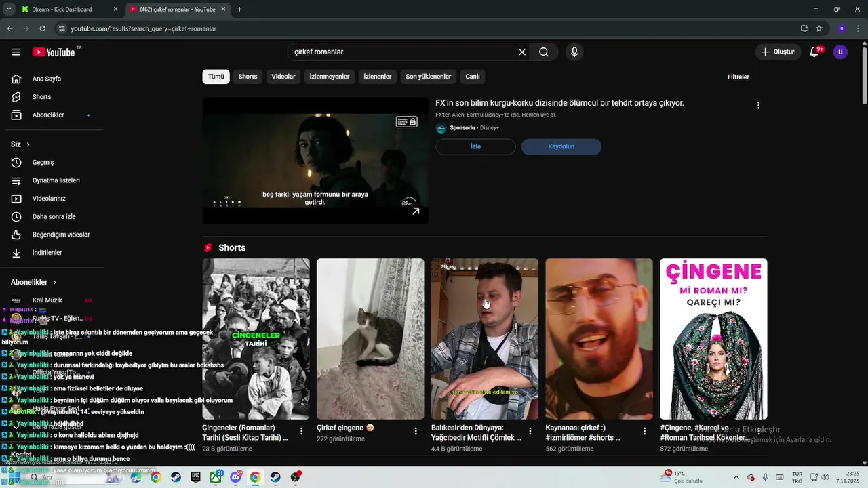Viewport: 868px width, 488px height.
Task: Click the Windows Start button
Action: pyautogui.click(x=14, y=477)
